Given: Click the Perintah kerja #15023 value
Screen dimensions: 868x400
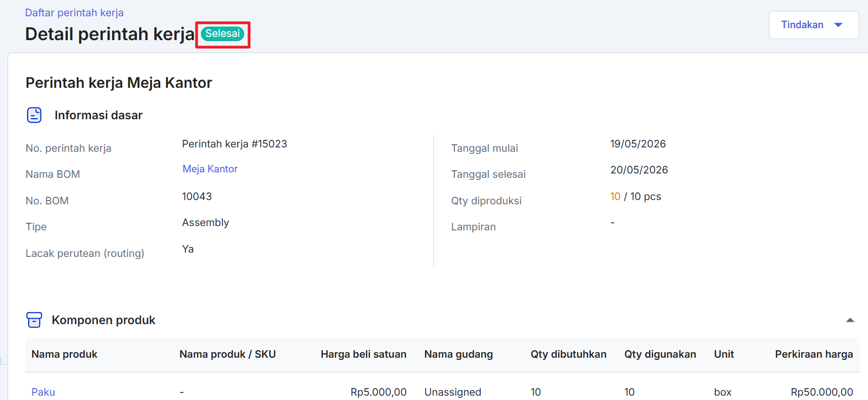Looking at the screenshot, I should (234, 144).
